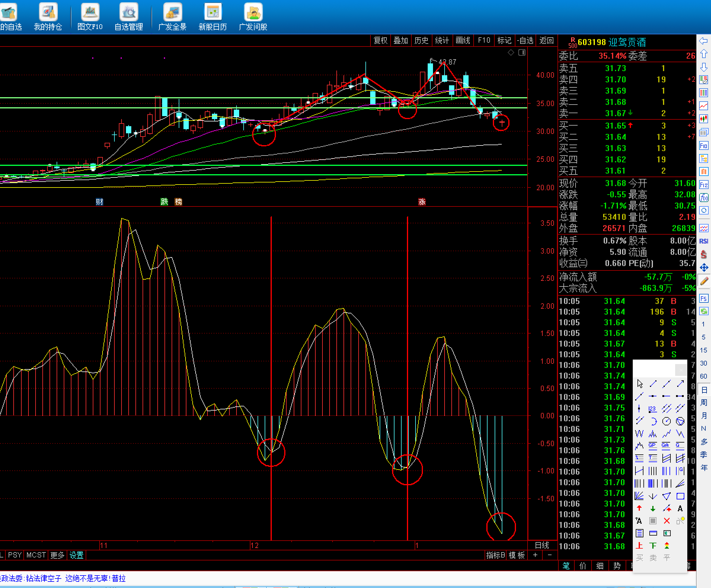
Task: Click the red X delete-drawing tool
Action: [666, 521]
